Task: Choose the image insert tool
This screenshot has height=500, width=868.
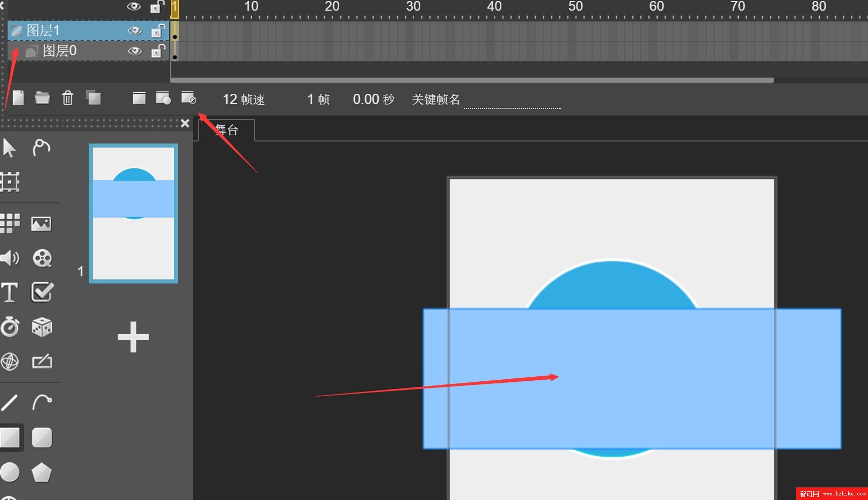Action: tap(41, 224)
